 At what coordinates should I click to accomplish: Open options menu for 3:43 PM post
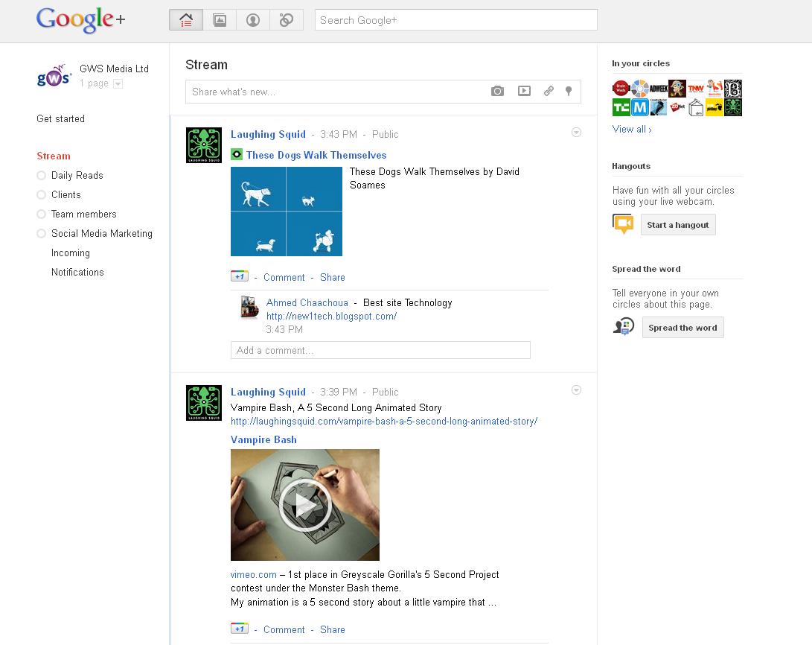click(x=576, y=132)
